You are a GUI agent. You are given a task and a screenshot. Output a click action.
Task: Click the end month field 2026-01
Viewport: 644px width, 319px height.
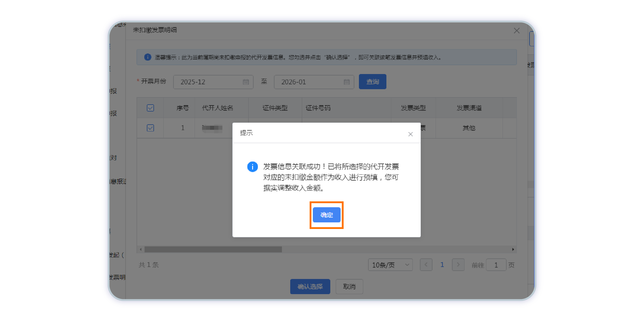point(314,82)
